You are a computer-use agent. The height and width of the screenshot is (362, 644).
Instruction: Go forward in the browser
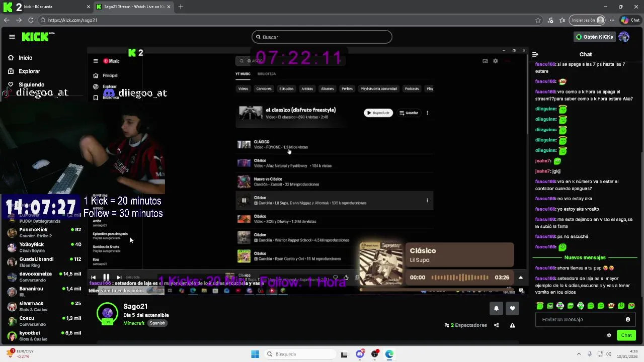(19, 20)
